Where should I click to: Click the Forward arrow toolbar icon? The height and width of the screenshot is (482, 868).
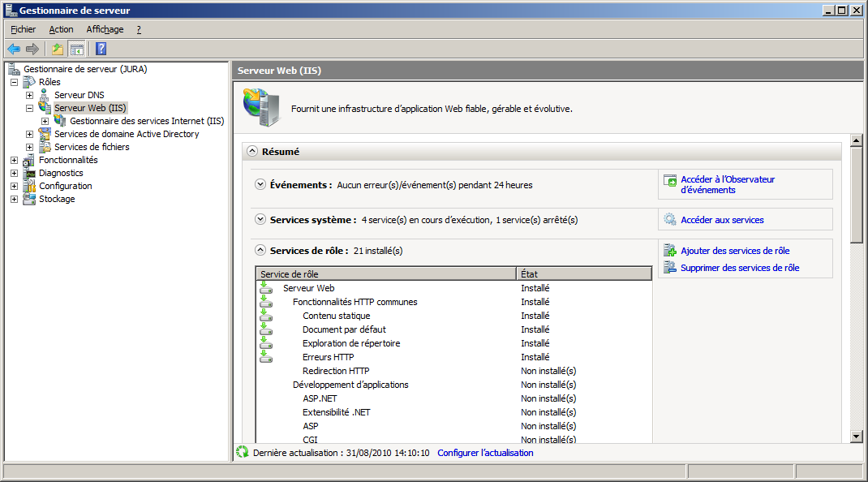pyautogui.click(x=32, y=49)
